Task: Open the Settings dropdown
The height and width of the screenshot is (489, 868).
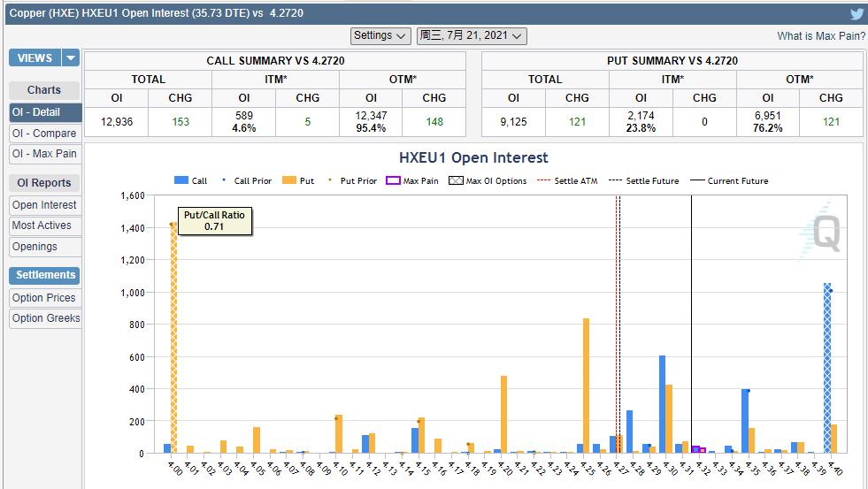Action: coord(380,35)
